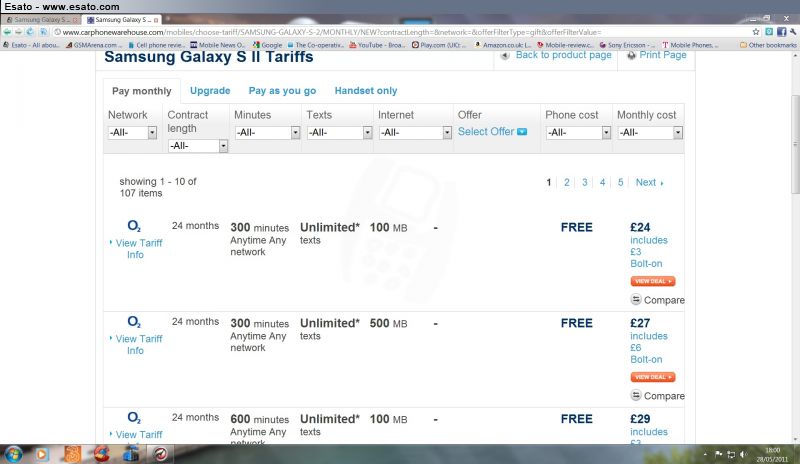Image resolution: width=800 pixels, height=464 pixels.
Task: Show hidden system tray icons
Action: (x=705, y=454)
